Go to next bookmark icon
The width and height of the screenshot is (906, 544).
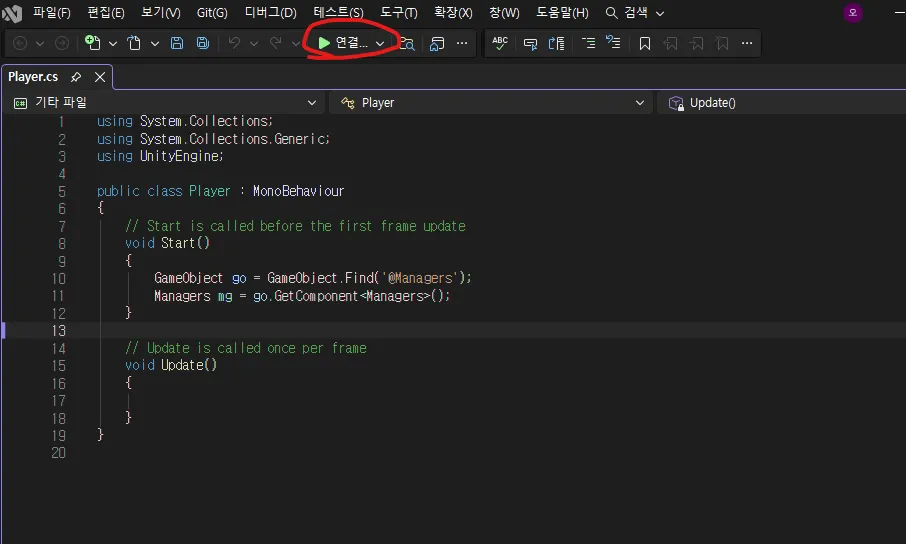(x=697, y=43)
